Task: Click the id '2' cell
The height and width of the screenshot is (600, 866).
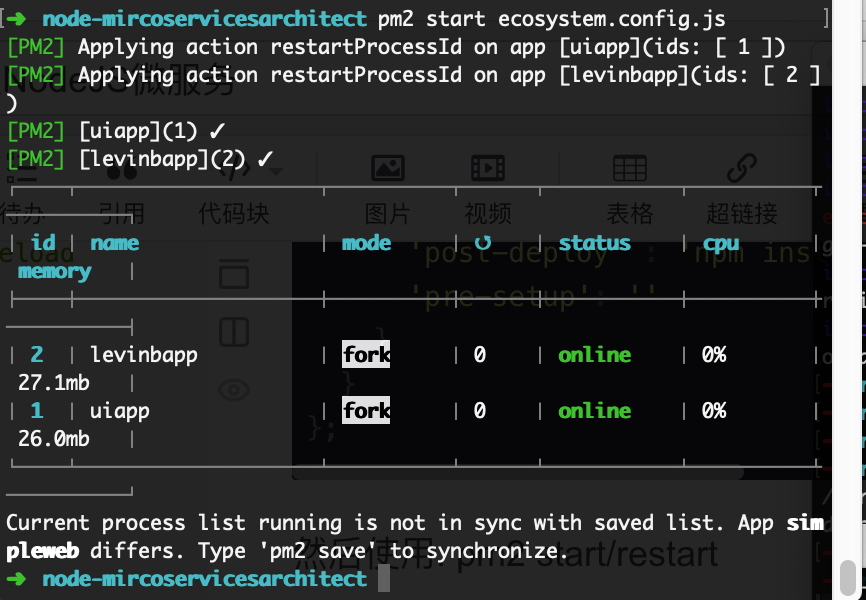Action: (37, 354)
